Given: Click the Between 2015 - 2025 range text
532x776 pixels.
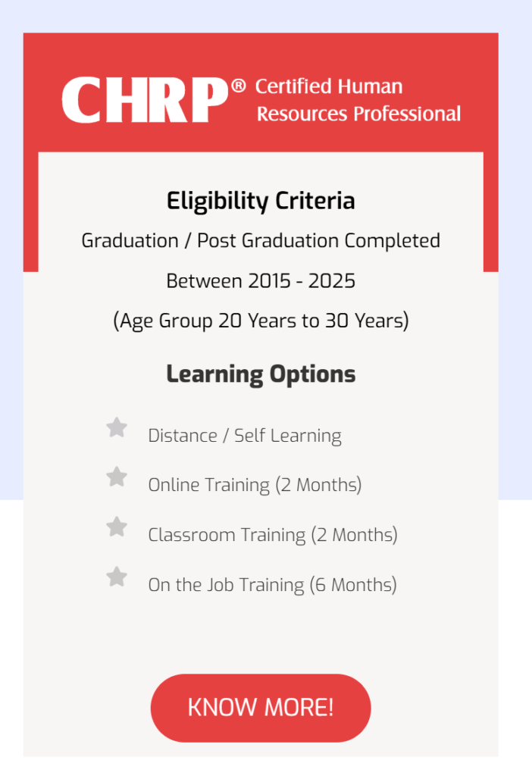Looking at the screenshot, I should [x=261, y=280].
